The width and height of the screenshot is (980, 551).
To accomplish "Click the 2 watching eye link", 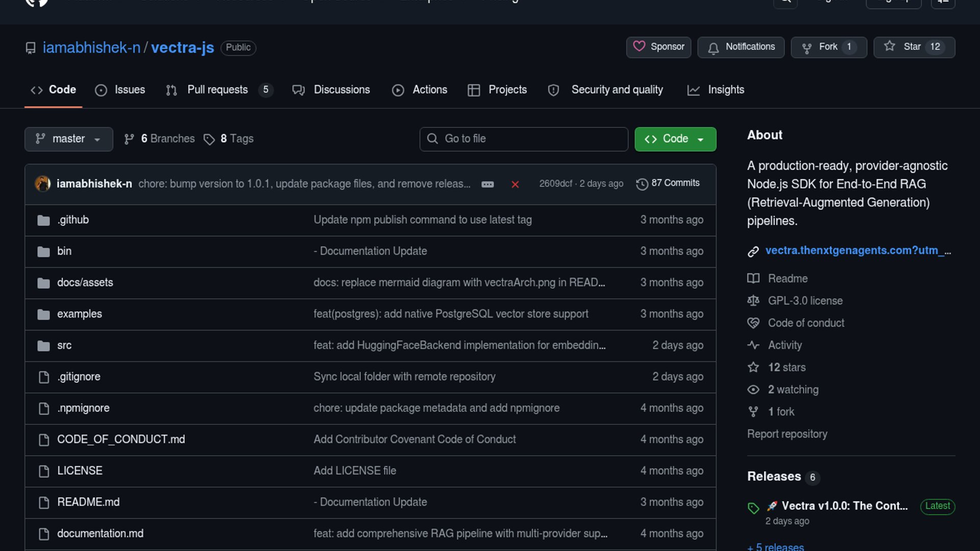I will click(x=793, y=390).
